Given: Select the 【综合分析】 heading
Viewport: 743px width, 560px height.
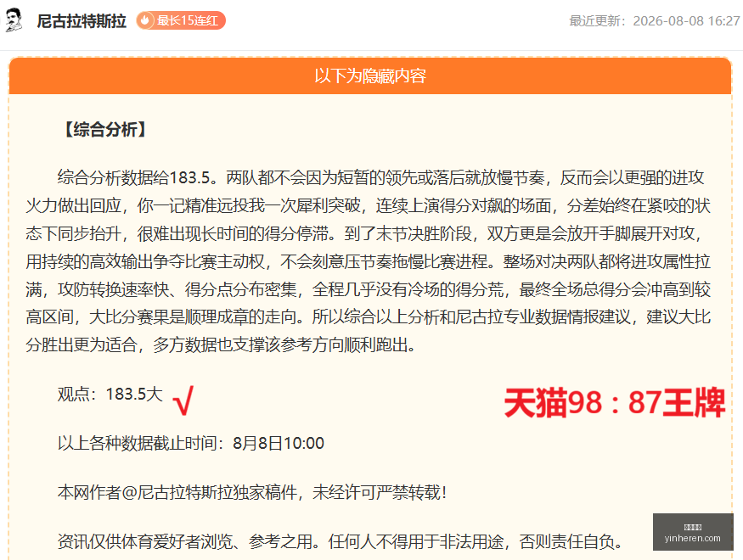Looking at the screenshot, I should [x=105, y=129].
